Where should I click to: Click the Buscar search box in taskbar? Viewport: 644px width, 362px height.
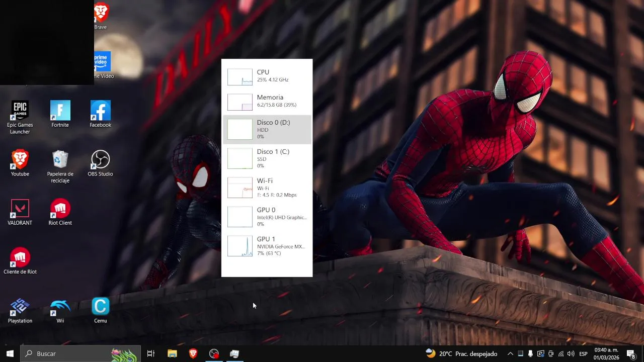pos(80,354)
